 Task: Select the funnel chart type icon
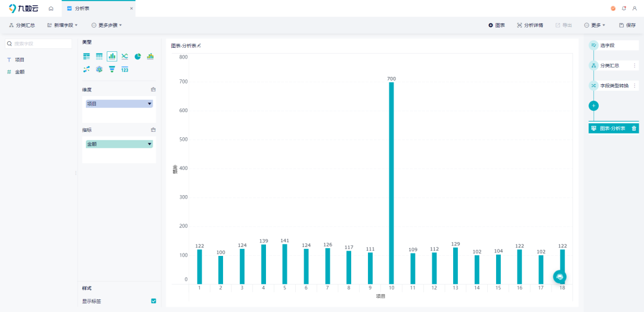[112, 69]
